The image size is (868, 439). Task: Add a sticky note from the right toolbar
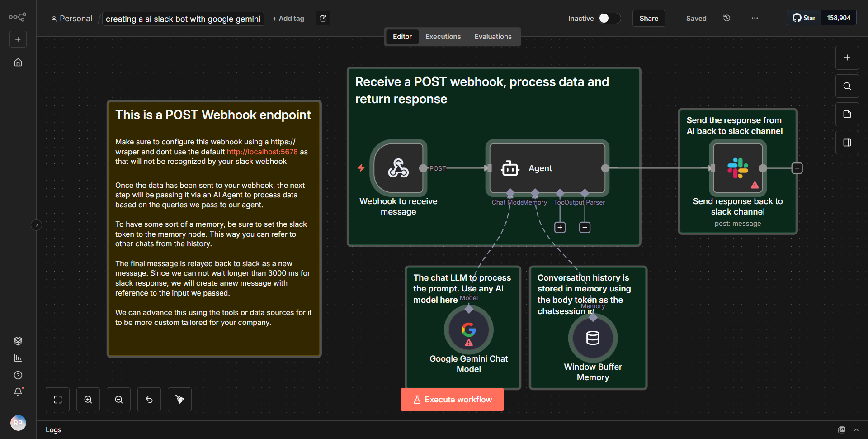[847, 114]
